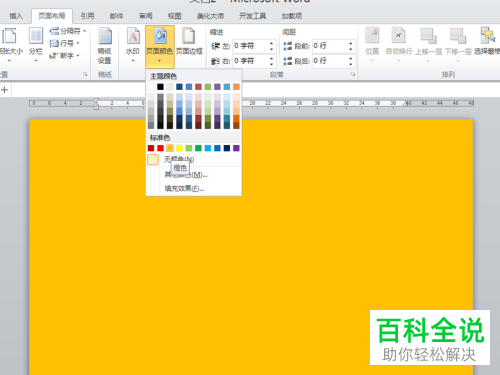The height and width of the screenshot is (375, 500).
Task: Pick red in the theme colors top row
Action: tap(198, 87)
